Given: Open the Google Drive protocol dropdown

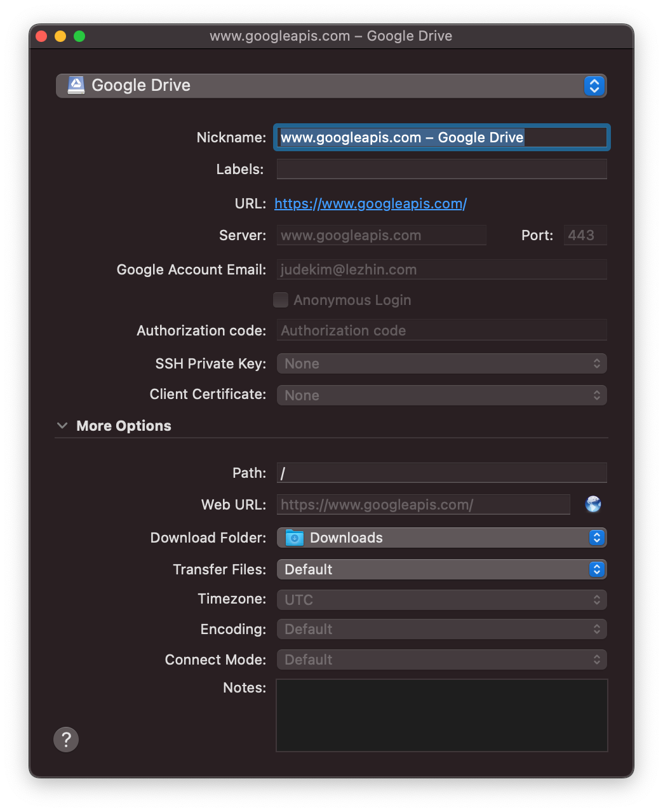Looking at the screenshot, I should 331,86.
